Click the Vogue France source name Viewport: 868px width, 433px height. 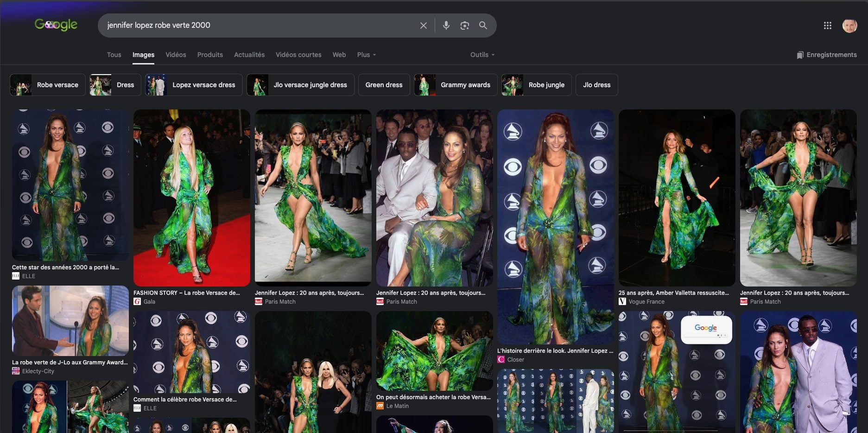pyautogui.click(x=646, y=301)
